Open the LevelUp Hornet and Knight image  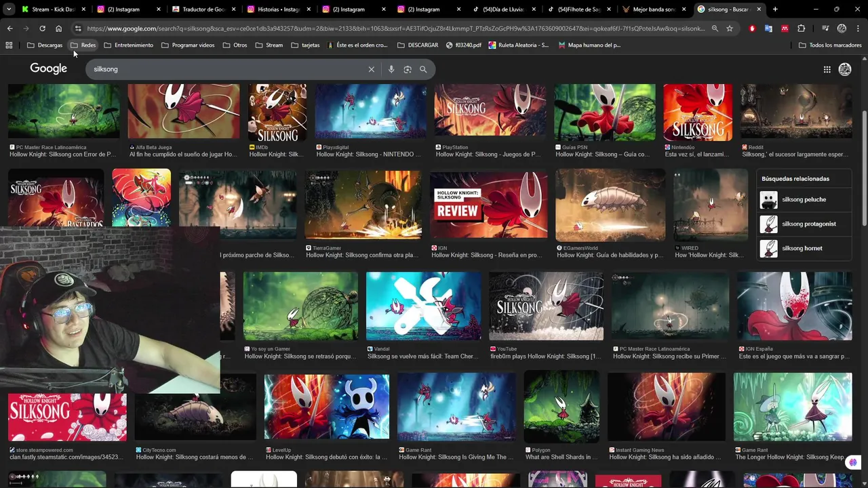coord(327,407)
